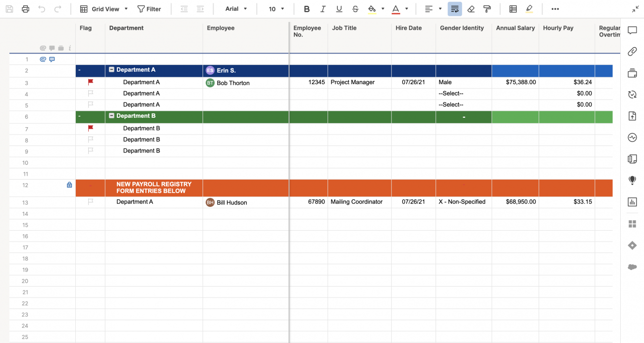Viewport: 644px width, 343px height.
Task: Click the lock icon on row 12
Action: (69, 185)
